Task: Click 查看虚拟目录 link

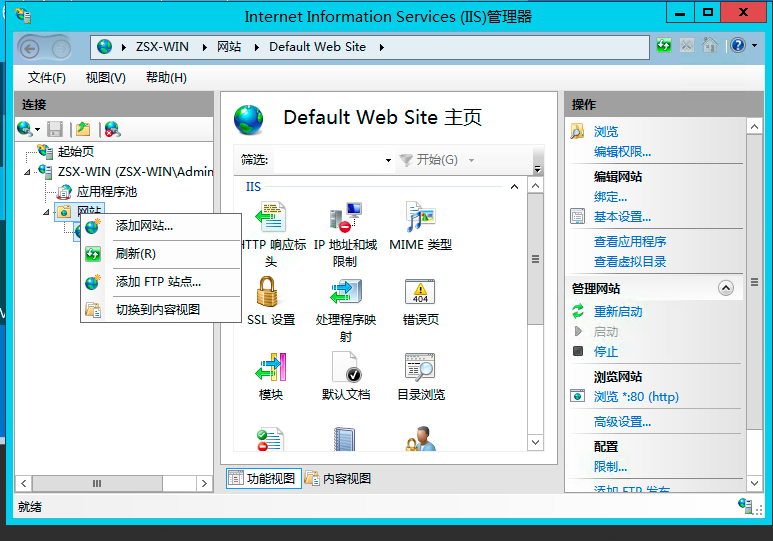Action: click(x=630, y=261)
